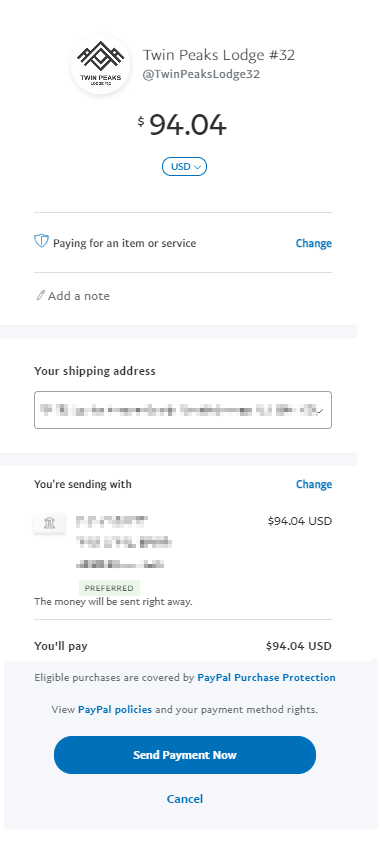
Task: Change the 'Paying for an item or service' type
Action: pyautogui.click(x=314, y=243)
